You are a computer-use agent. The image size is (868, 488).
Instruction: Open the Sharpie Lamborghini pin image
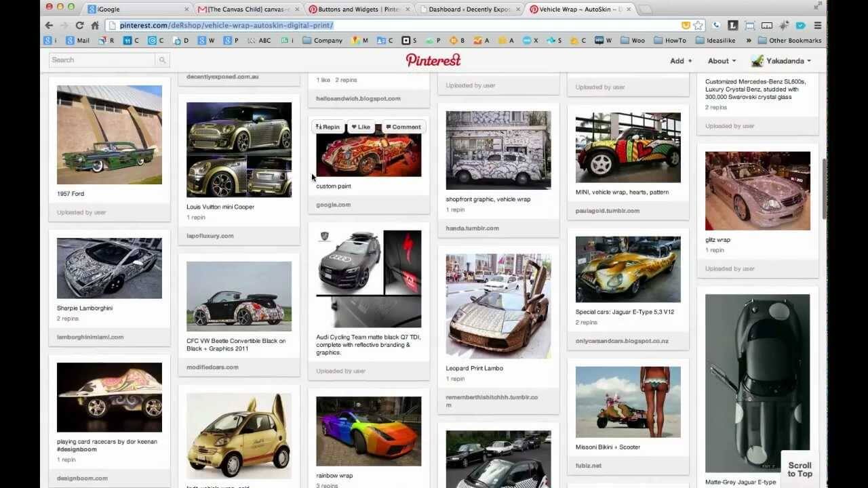pos(109,268)
